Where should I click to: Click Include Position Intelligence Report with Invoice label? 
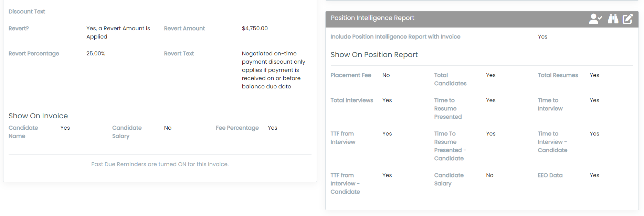click(x=395, y=37)
